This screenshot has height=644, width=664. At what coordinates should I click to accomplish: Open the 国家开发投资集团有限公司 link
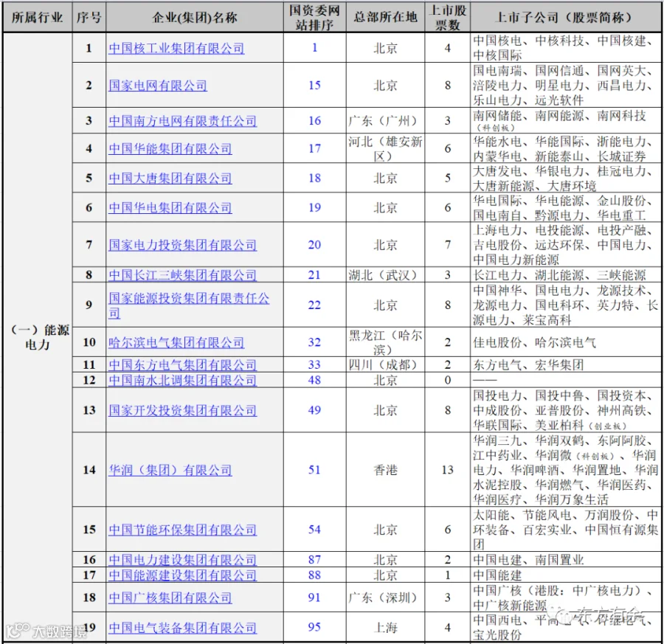182,410
